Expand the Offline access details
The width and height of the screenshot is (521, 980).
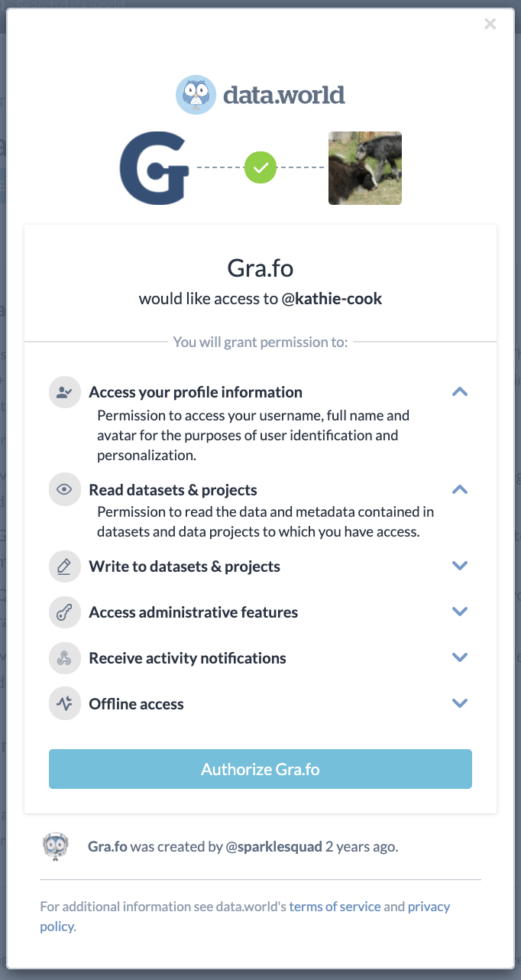460,704
